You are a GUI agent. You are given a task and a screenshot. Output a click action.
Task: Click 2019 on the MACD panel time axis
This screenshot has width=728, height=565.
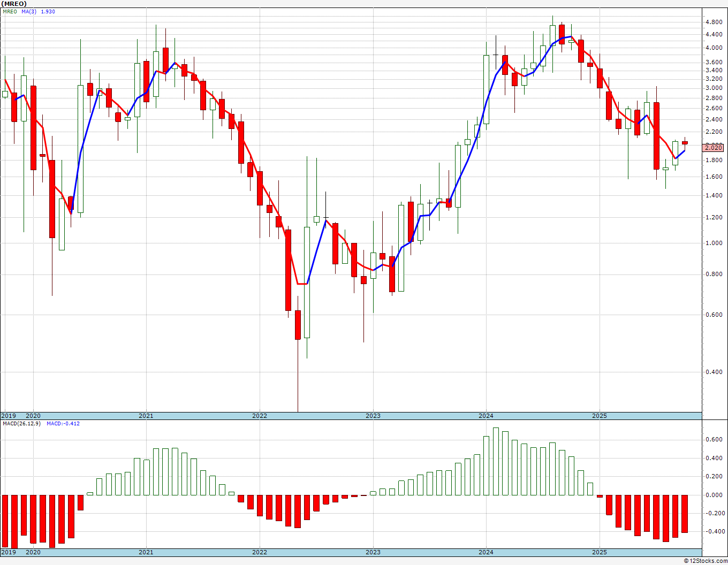pyautogui.click(x=8, y=553)
